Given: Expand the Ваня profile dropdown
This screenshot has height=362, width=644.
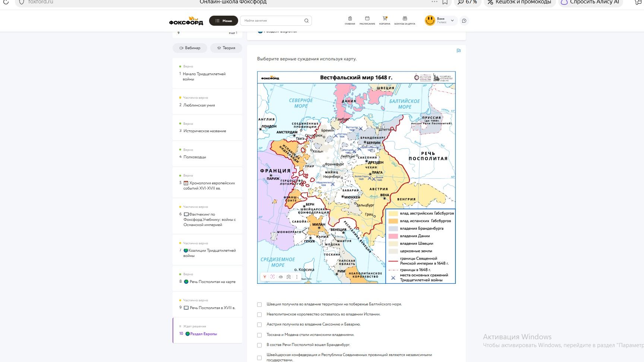Looking at the screenshot, I should (452, 21).
